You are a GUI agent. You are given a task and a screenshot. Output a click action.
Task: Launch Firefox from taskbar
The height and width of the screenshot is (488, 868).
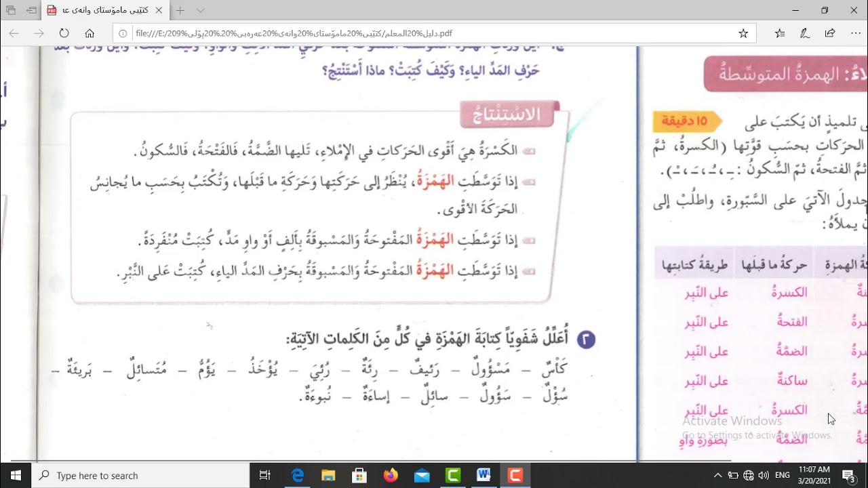tap(391, 475)
